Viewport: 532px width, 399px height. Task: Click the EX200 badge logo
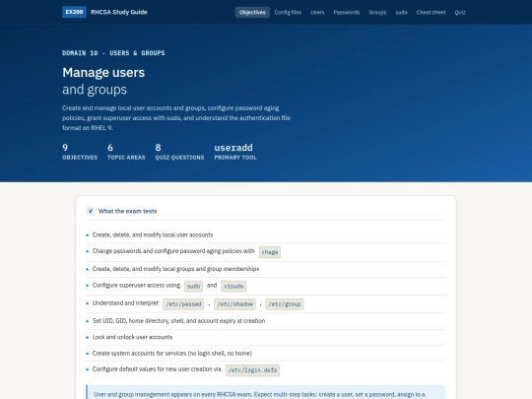coord(74,12)
